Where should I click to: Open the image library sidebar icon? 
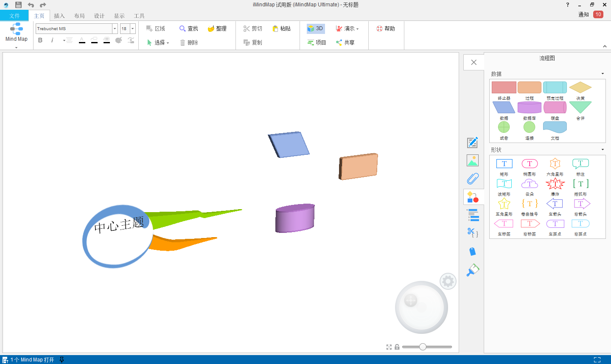(x=473, y=160)
